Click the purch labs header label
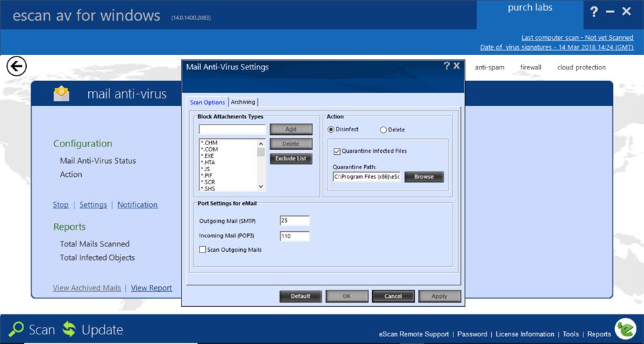The width and height of the screenshot is (644, 344). 530,8
